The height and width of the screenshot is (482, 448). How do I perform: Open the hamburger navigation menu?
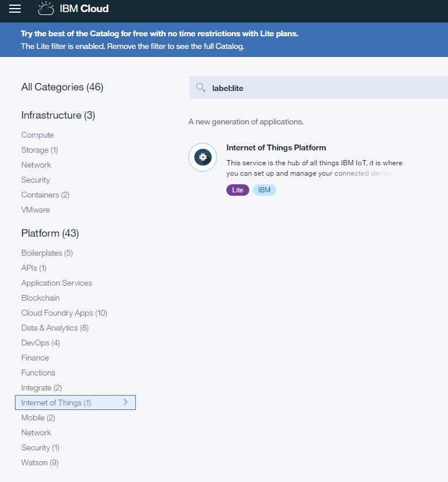15,9
